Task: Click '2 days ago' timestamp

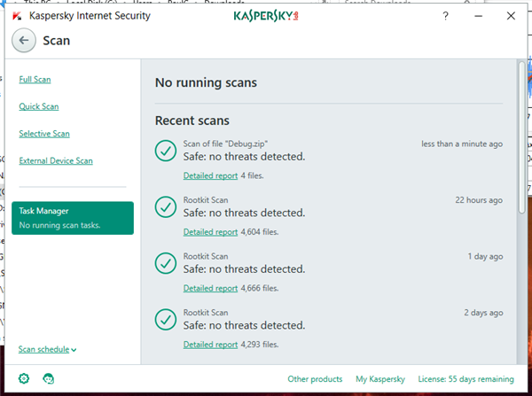Action: point(483,313)
